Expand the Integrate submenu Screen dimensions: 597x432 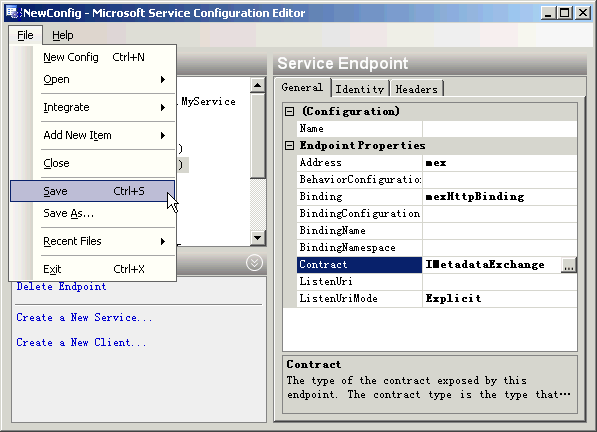point(93,107)
